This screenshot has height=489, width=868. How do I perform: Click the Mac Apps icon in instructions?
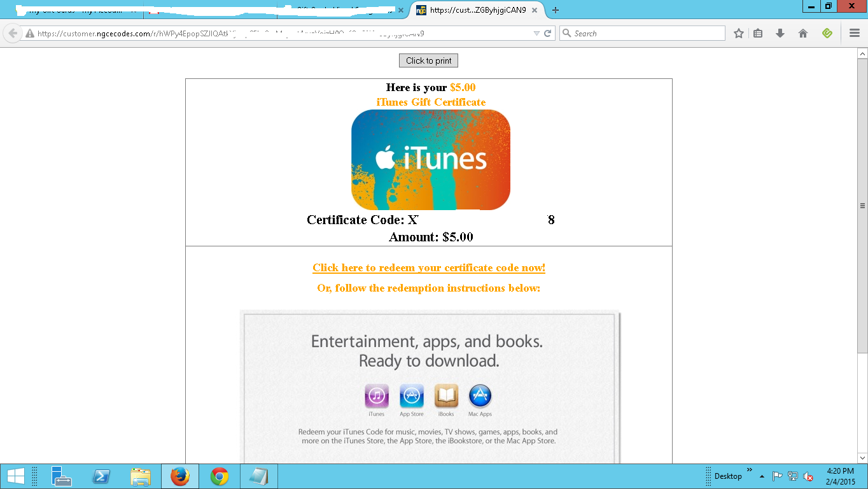coord(480,396)
